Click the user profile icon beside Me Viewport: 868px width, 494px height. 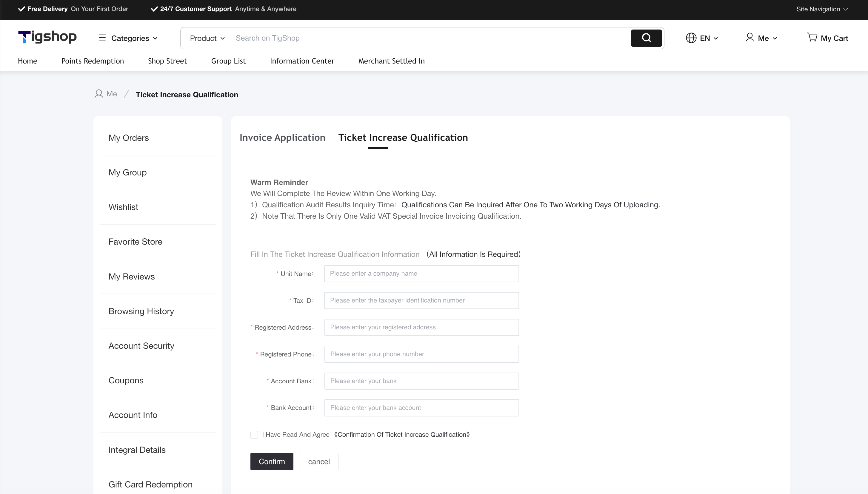(750, 37)
